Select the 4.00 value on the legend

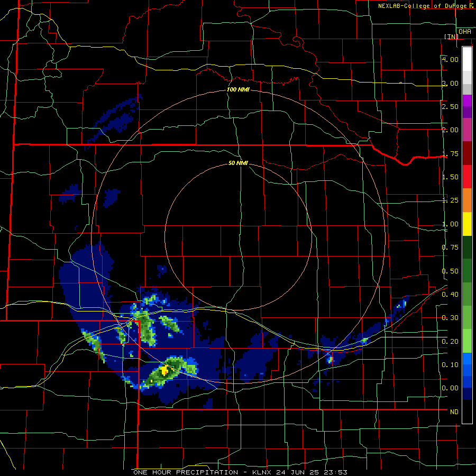pos(450,59)
